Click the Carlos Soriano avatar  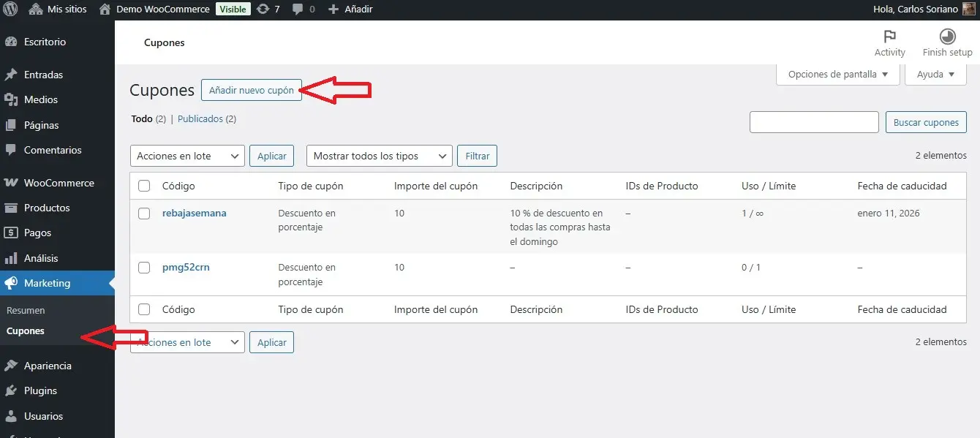point(968,10)
